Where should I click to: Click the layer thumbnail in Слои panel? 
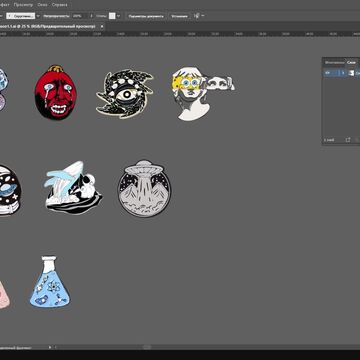click(x=351, y=73)
